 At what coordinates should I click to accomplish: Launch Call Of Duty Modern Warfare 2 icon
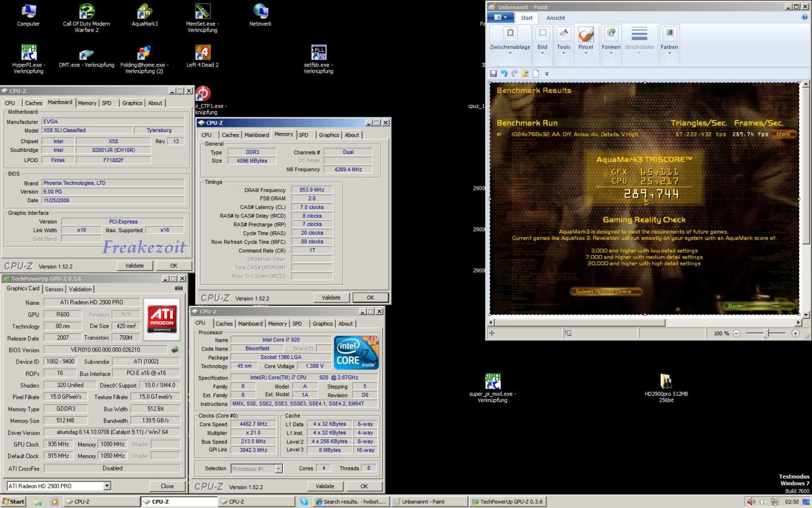tap(86, 18)
